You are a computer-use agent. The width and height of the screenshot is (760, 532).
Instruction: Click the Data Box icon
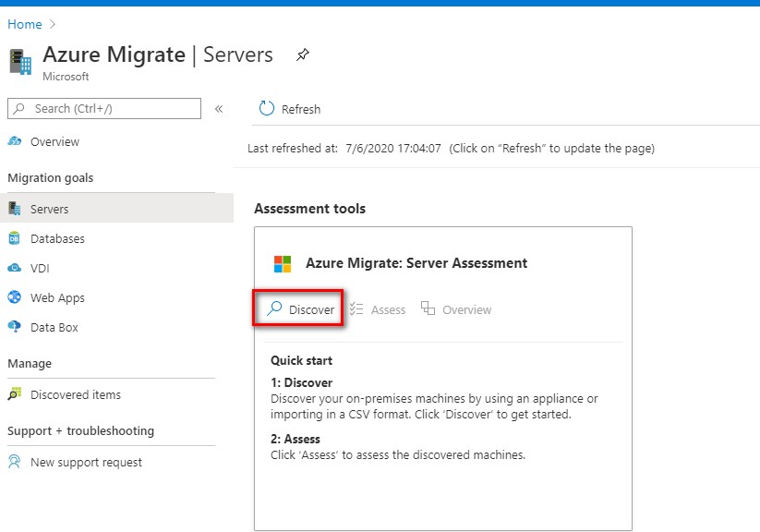pyautogui.click(x=15, y=327)
